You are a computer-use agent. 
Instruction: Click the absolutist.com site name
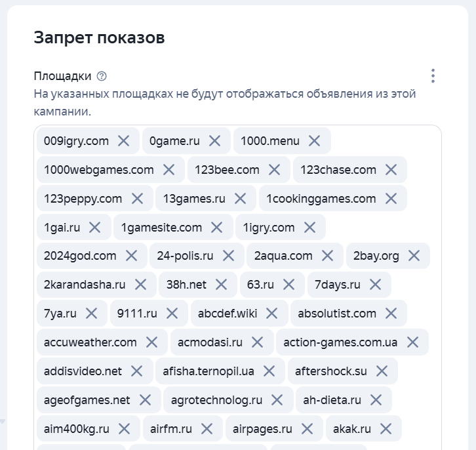(337, 314)
